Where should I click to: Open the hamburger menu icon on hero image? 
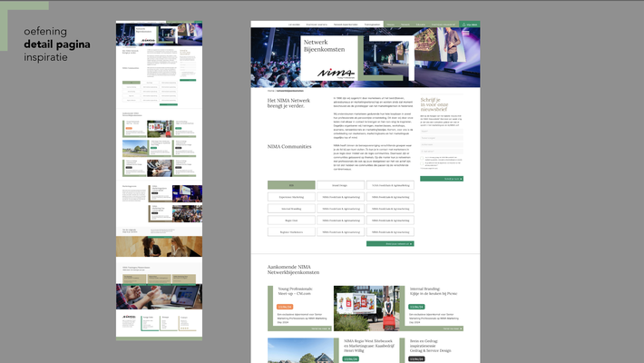click(465, 33)
